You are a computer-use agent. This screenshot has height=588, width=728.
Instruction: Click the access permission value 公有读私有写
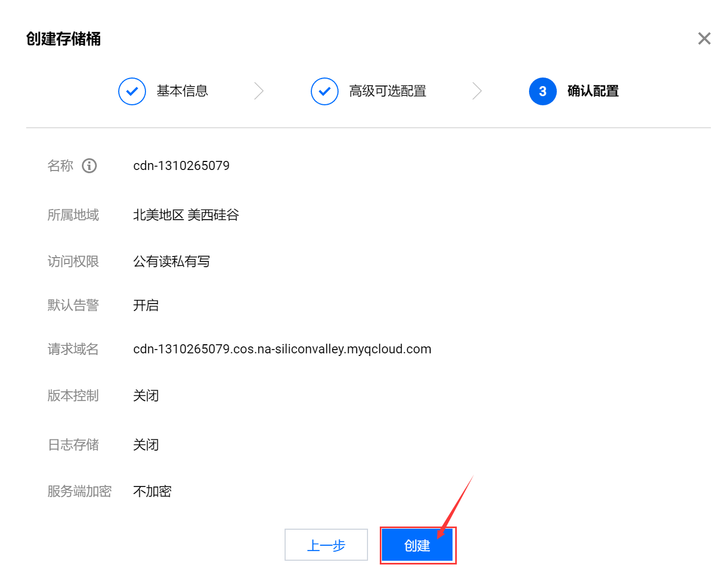point(172,261)
